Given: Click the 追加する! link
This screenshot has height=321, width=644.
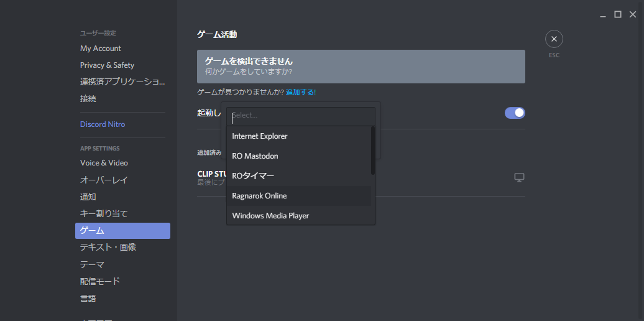Looking at the screenshot, I should 301,93.
